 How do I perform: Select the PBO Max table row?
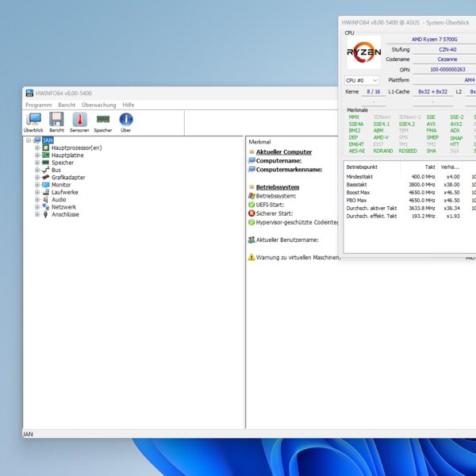pos(410,201)
